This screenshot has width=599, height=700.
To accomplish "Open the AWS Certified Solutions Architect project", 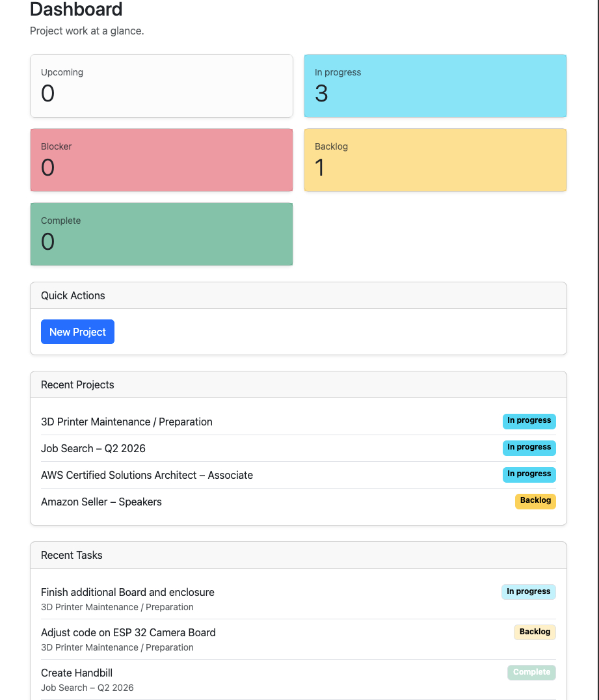I will pos(147,475).
